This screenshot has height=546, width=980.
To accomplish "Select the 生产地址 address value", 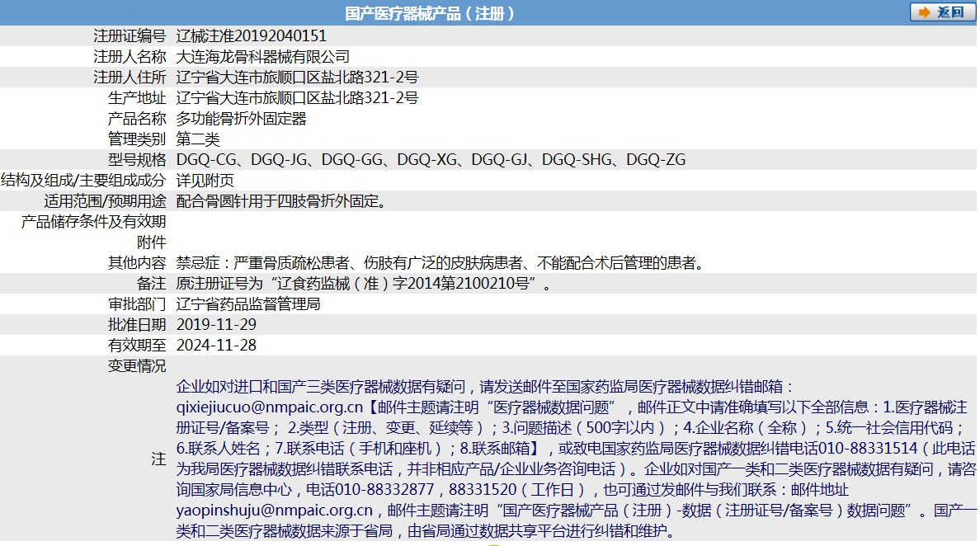I will [x=297, y=98].
